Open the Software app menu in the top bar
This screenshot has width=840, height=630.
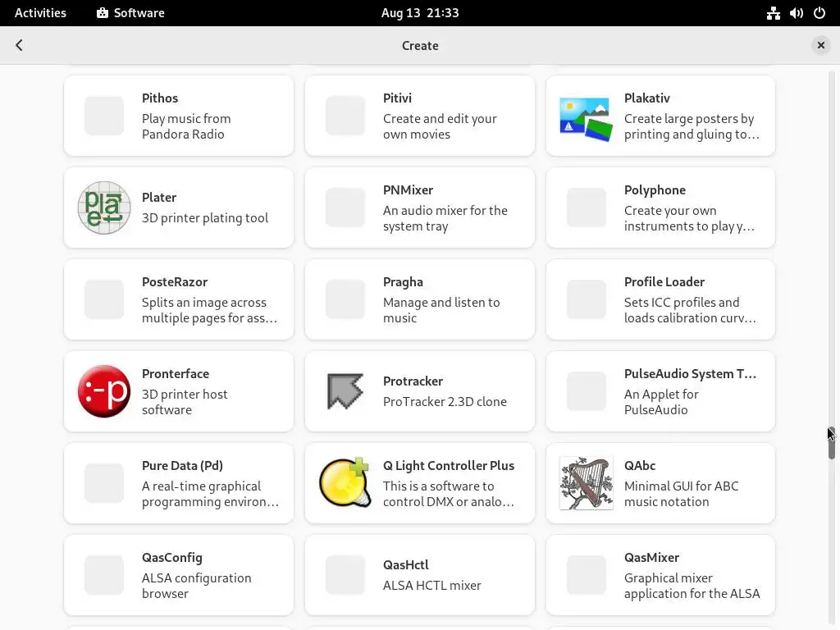coord(130,13)
